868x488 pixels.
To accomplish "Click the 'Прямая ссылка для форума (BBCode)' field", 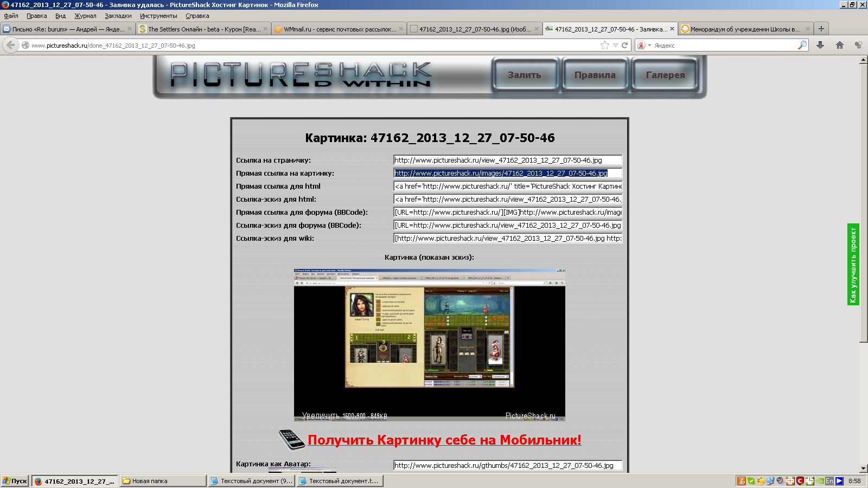I will click(508, 212).
